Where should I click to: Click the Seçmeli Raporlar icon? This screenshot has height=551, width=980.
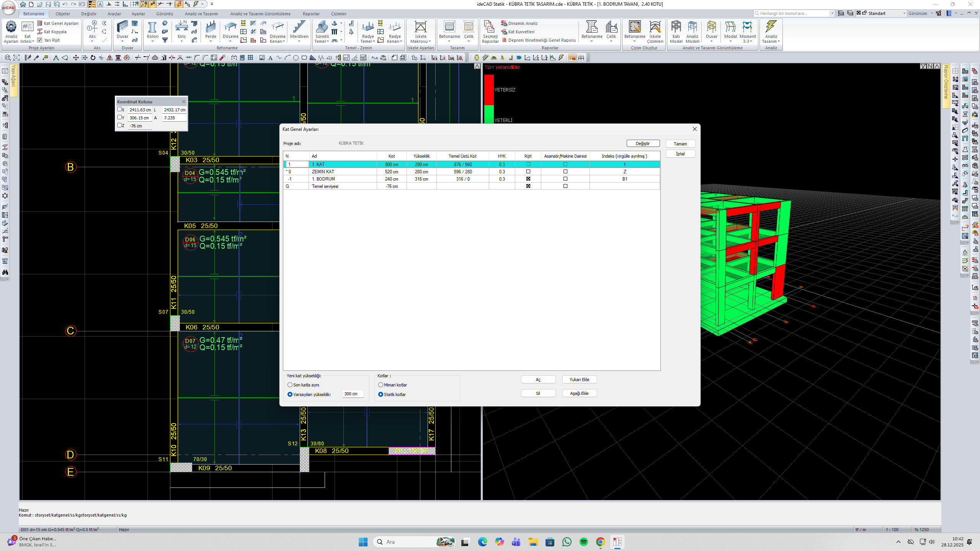pyautogui.click(x=490, y=28)
